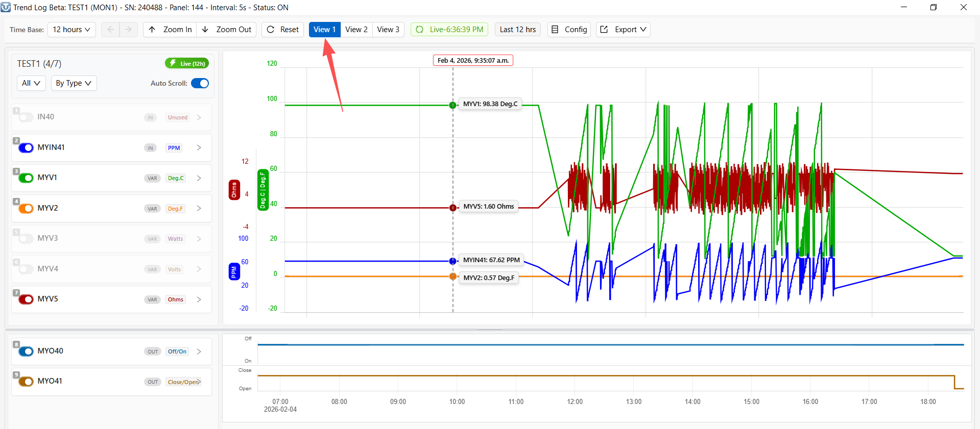Click the Zoom Out down-arrow icon

[x=205, y=30]
